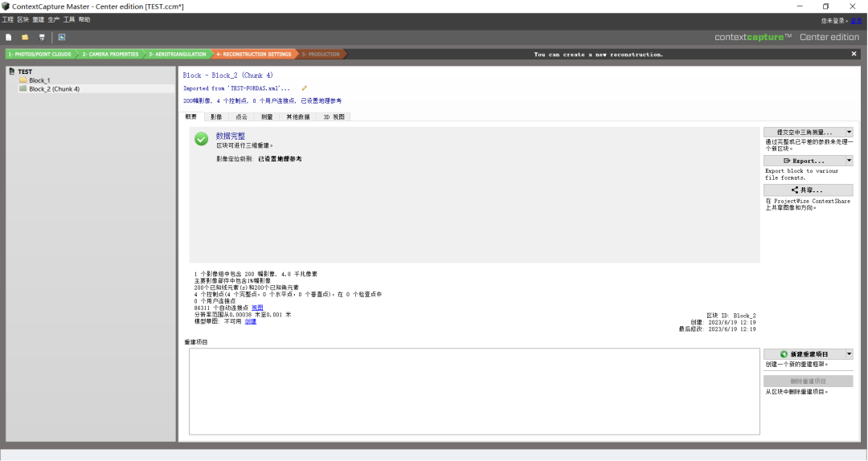
Task: Open the 工具 menu
Action: tap(69, 19)
